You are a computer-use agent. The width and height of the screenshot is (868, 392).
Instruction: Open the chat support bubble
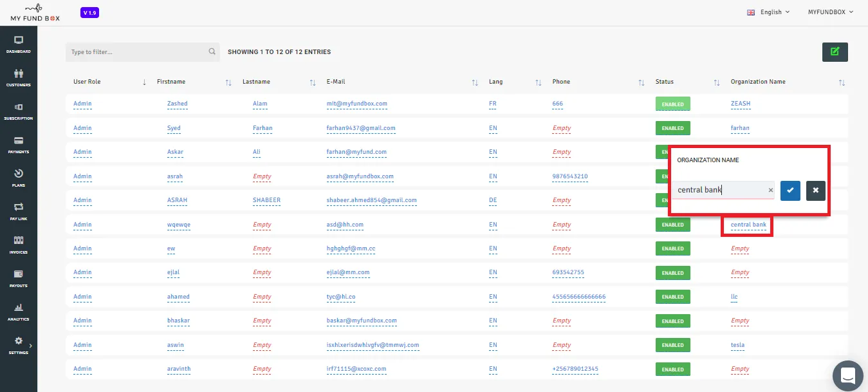tap(847, 376)
